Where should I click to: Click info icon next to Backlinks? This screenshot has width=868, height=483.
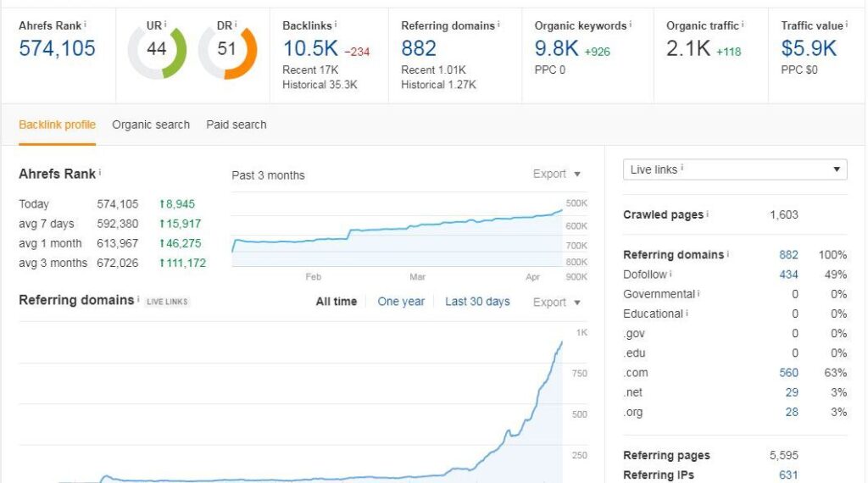click(x=336, y=25)
